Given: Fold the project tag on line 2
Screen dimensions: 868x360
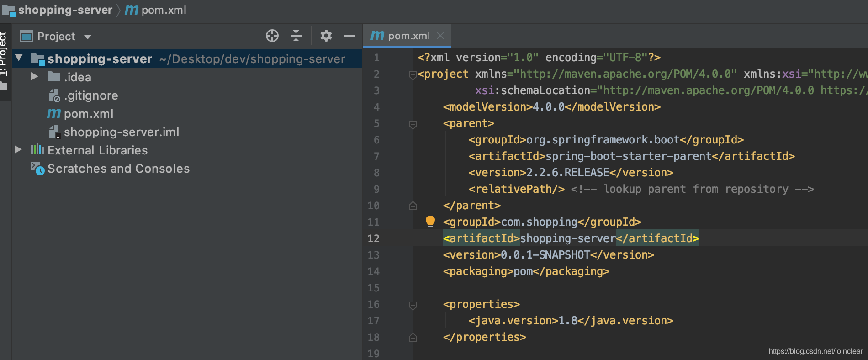Looking at the screenshot, I should pos(413,74).
